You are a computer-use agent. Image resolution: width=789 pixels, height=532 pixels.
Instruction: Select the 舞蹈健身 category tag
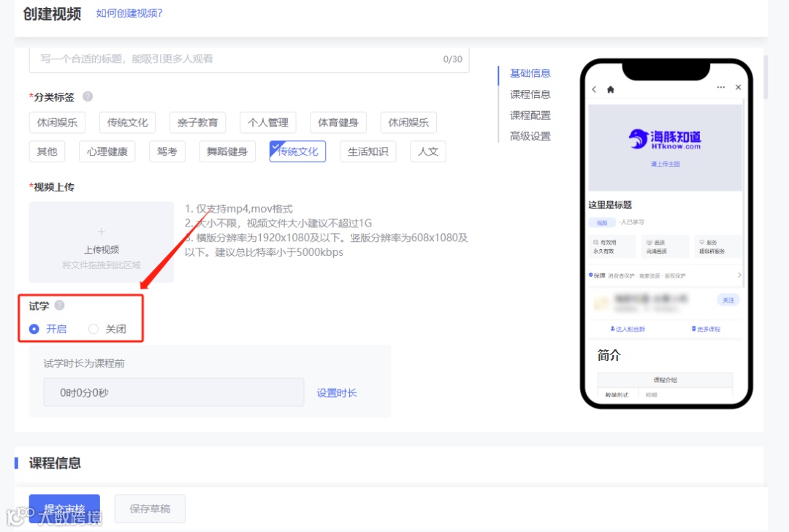click(x=227, y=151)
